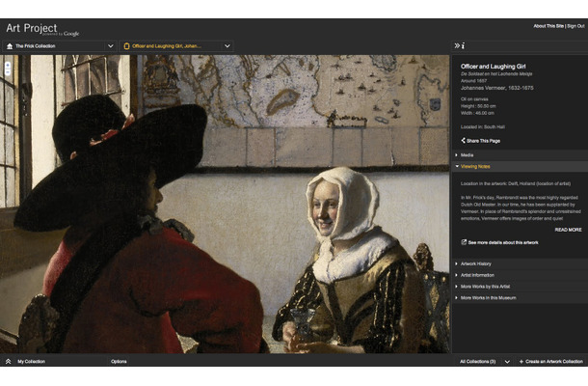Screen dimensions: 588x386
Task: Expand the Artwork History section
Action: tap(520, 263)
